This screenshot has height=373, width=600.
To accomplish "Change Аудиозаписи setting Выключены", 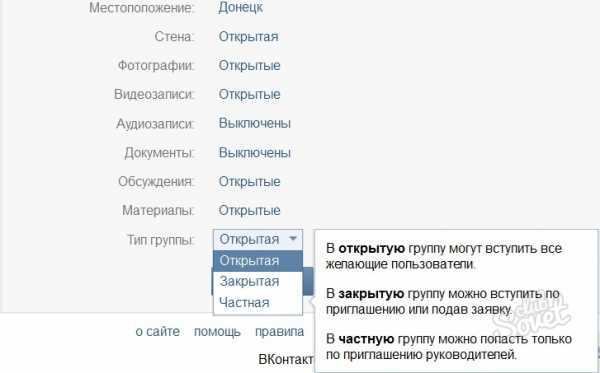I will [255, 123].
